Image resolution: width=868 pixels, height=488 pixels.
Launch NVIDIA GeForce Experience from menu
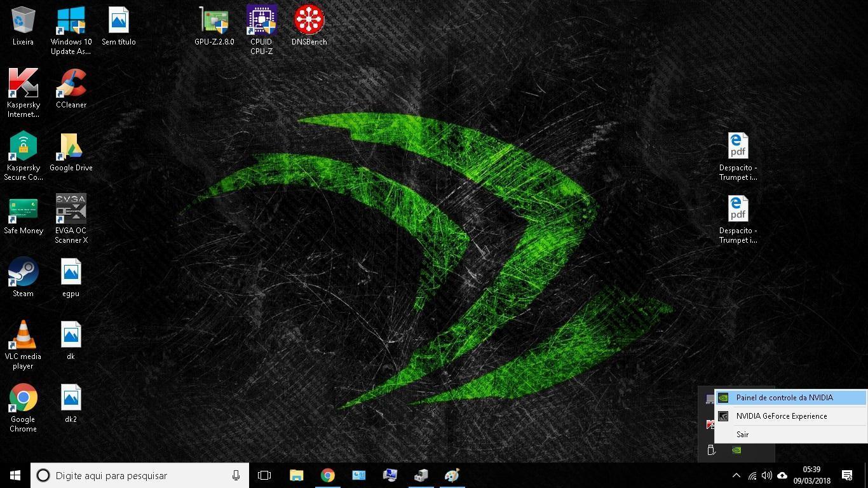pos(790,416)
